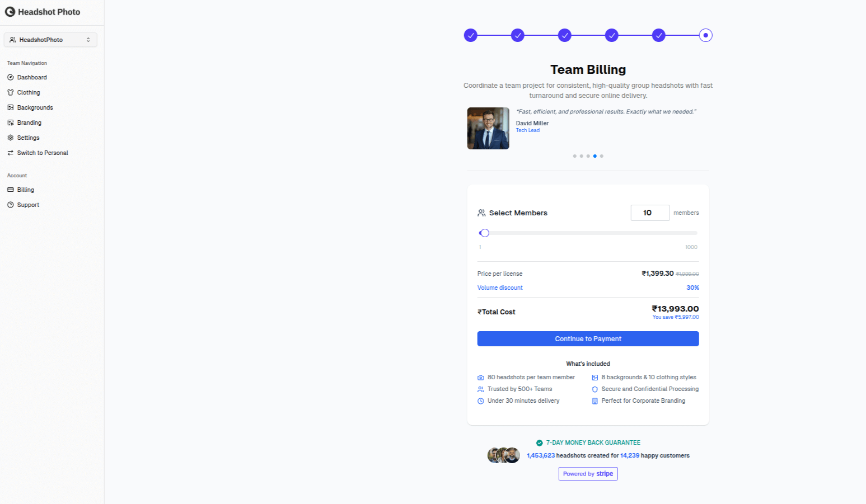Click the fourth carousel dot under testimonial
The height and width of the screenshot is (504, 866).
point(595,156)
